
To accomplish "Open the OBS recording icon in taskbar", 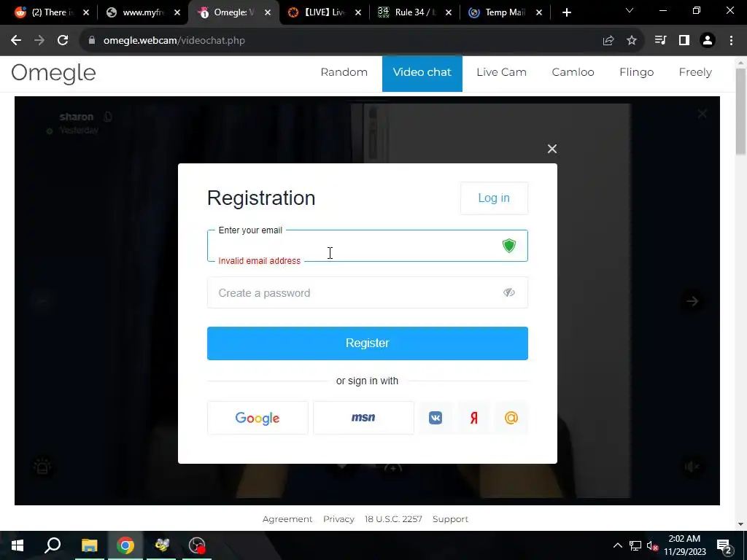I will (x=197, y=545).
